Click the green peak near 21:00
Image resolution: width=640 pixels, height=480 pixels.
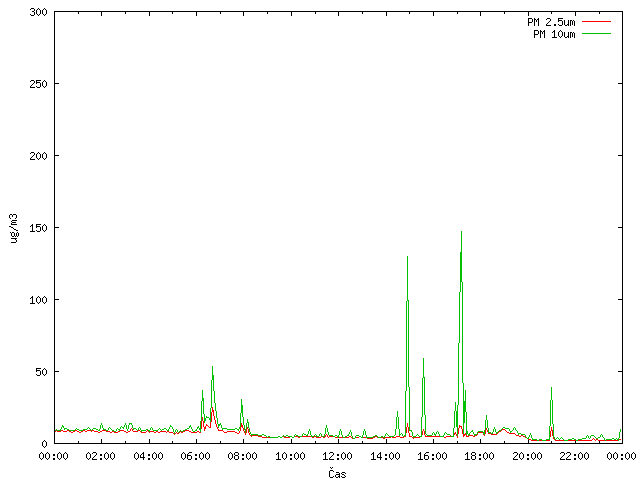[551, 388]
